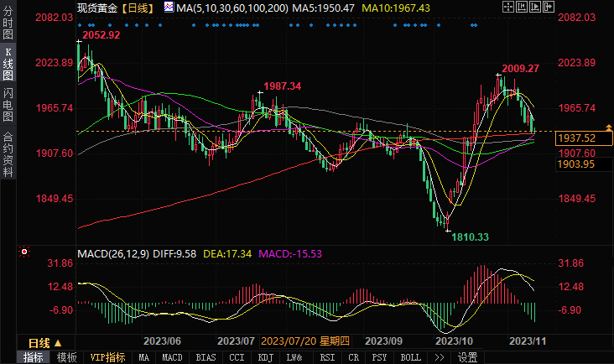Switch to the 模板 templates tab
This screenshot has width=614, height=364.
point(66,357)
